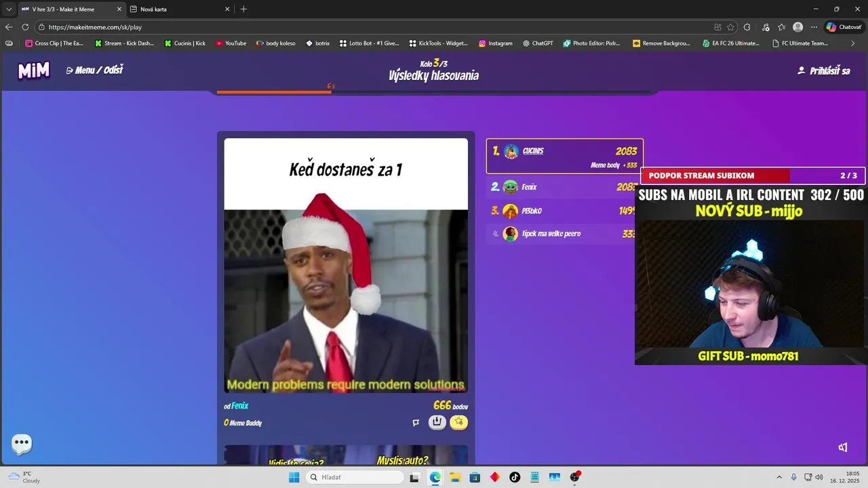Add this page to favorites star
This screenshot has width=868, height=488.
[x=730, y=27]
